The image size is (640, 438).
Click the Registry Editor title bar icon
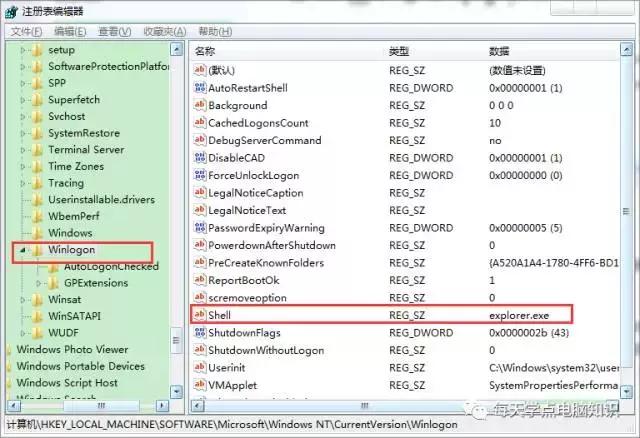pyautogui.click(x=11, y=10)
